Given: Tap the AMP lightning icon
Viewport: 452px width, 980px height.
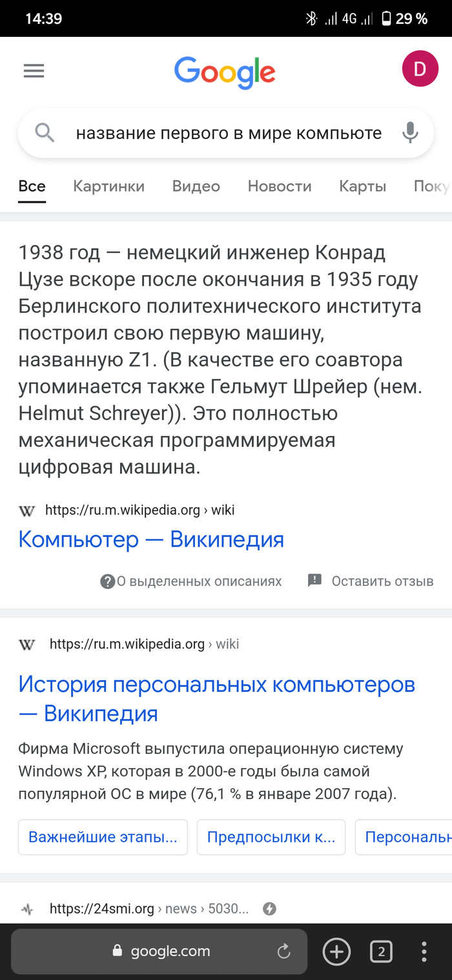Looking at the screenshot, I should (x=270, y=909).
